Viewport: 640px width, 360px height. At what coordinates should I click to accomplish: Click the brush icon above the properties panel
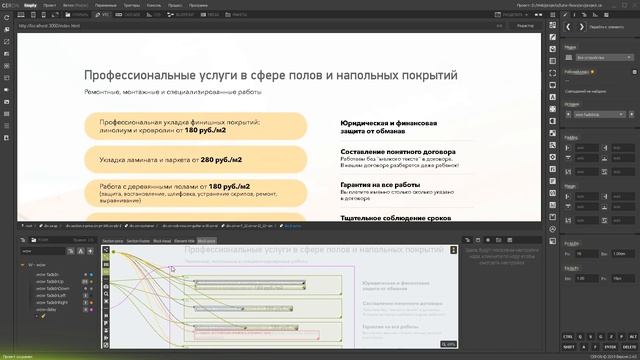coord(565,15)
